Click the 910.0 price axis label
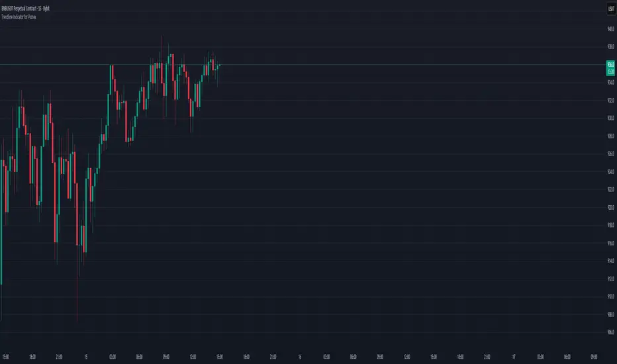Screen dimensions: 617x364 (x=609, y=296)
